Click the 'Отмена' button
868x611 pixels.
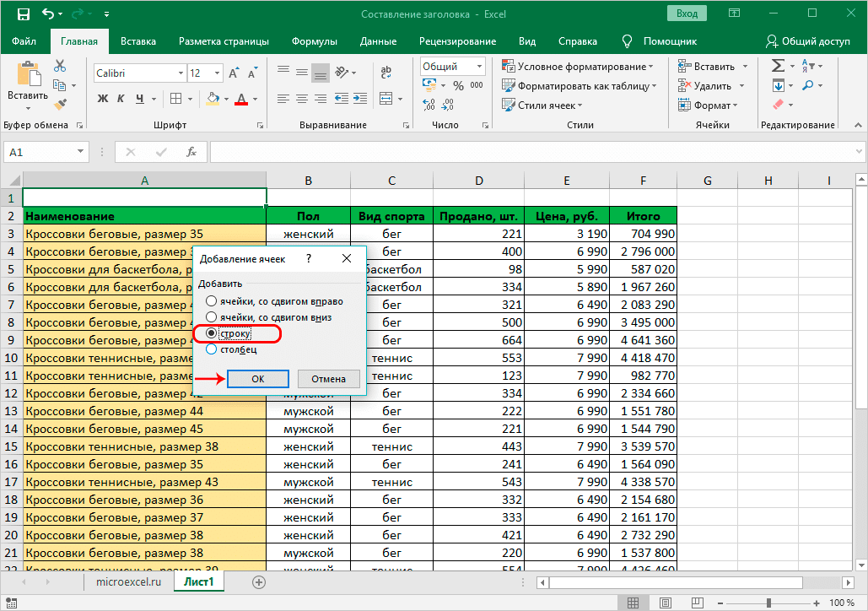328,379
